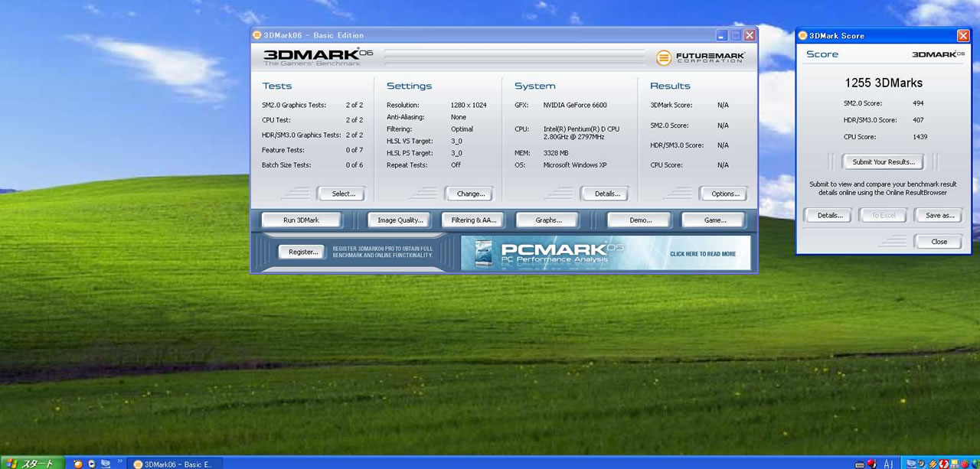The height and width of the screenshot is (469, 980).
Task: Switch to 3DMark06 taskbar button
Action: 174,464
